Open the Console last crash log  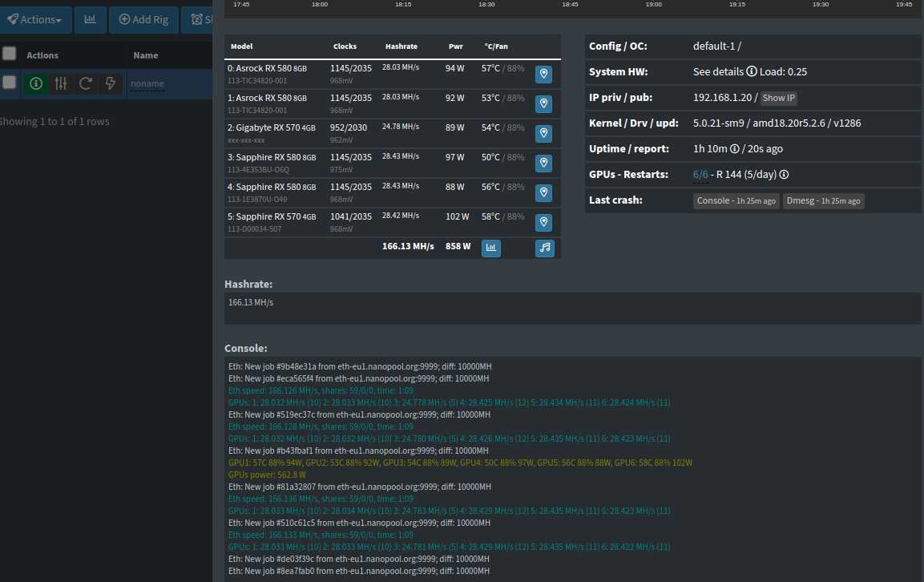(x=736, y=201)
